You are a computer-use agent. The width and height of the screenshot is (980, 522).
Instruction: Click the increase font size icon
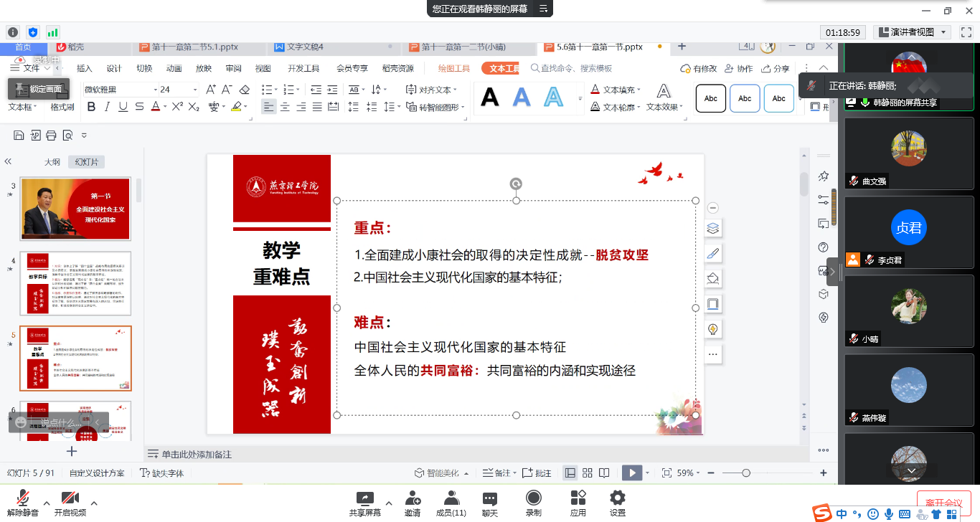pyautogui.click(x=210, y=90)
